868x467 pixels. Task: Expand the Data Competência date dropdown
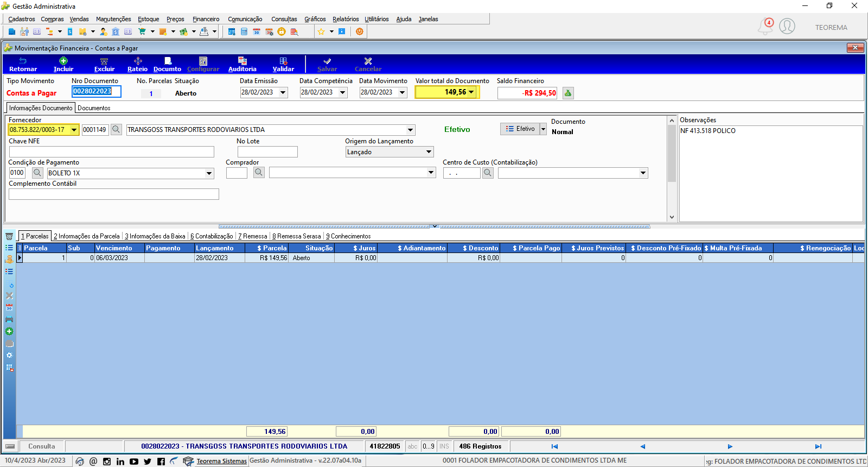coord(343,92)
